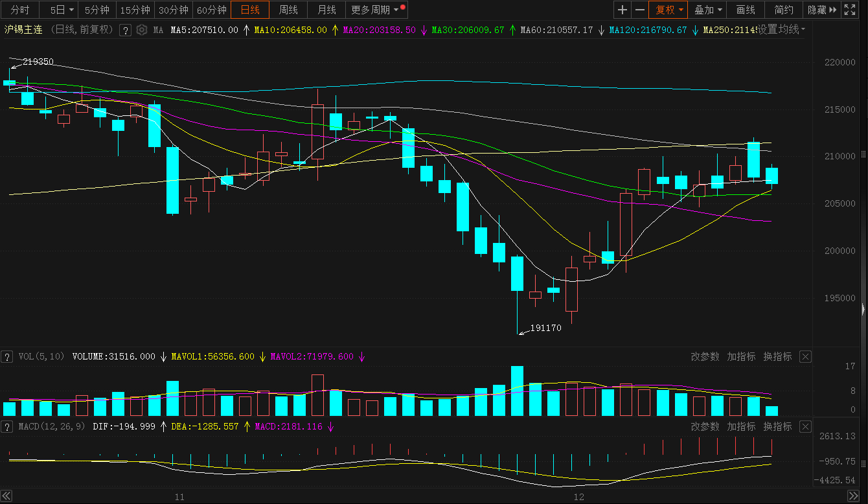Zoom in chart with plus icon
The height and width of the screenshot is (504, 868).
(x=622, y=10)
